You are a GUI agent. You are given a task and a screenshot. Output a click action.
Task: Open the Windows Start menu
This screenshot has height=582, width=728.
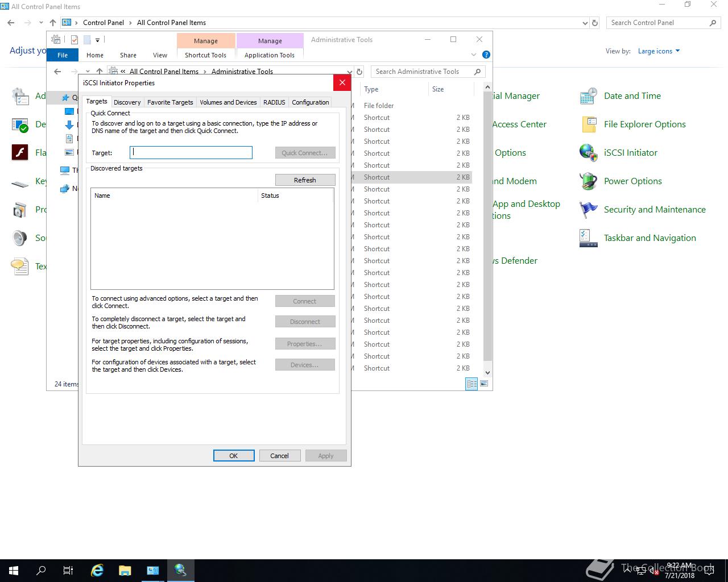14,571
